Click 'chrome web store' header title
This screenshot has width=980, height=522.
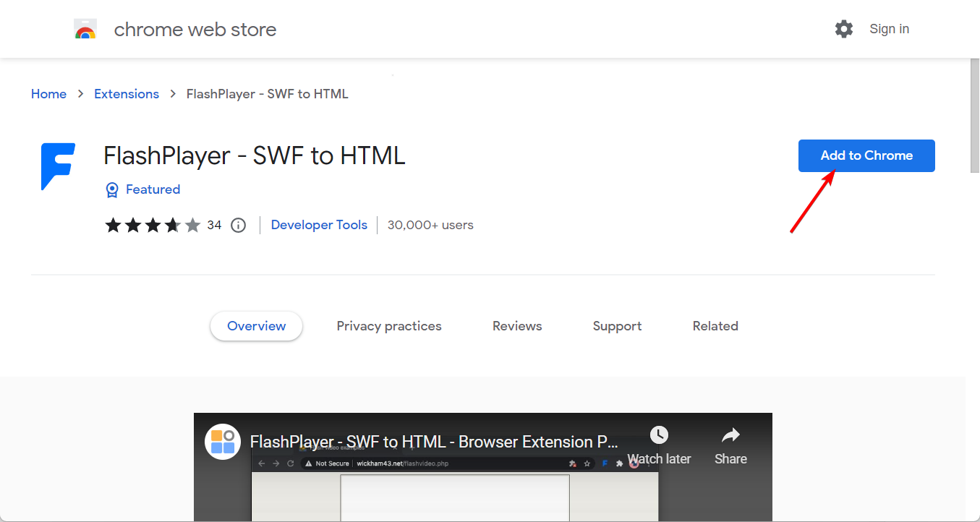pos(195,30)
